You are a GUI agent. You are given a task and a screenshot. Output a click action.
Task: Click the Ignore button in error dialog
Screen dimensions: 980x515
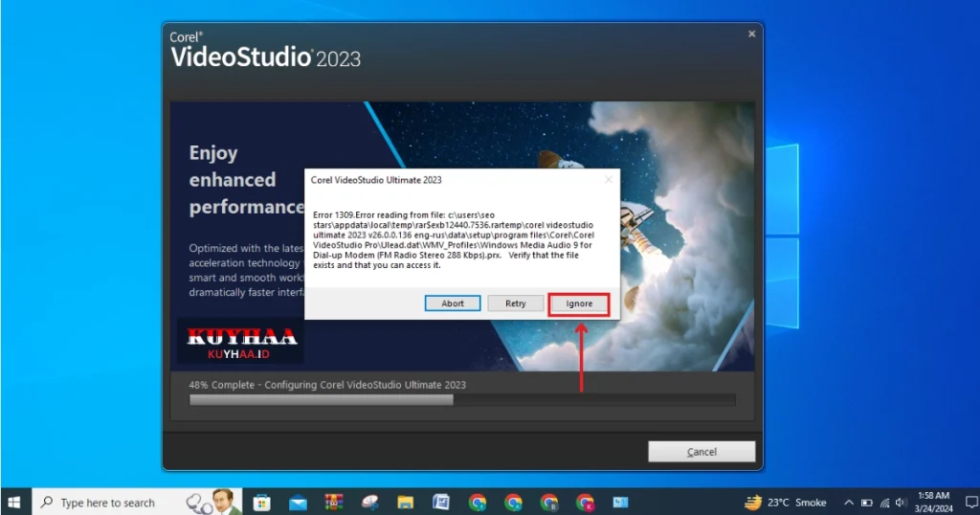[579, 303]
